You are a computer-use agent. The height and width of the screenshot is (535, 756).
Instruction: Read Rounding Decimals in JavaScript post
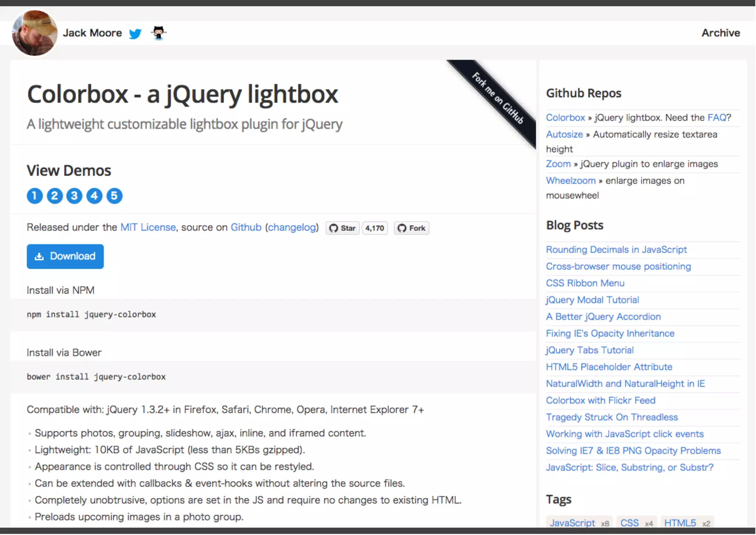616,250
